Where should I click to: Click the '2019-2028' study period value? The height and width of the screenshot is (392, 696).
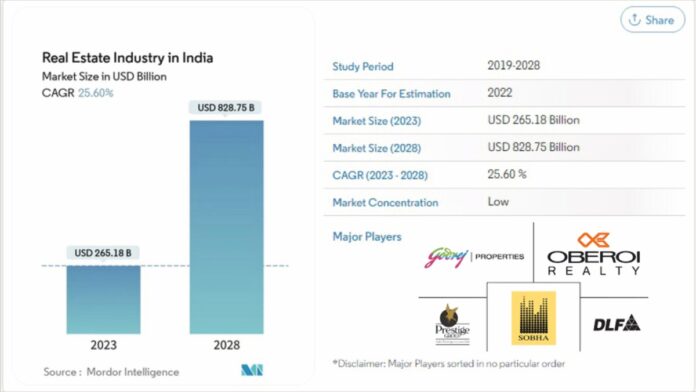(514, 66)
